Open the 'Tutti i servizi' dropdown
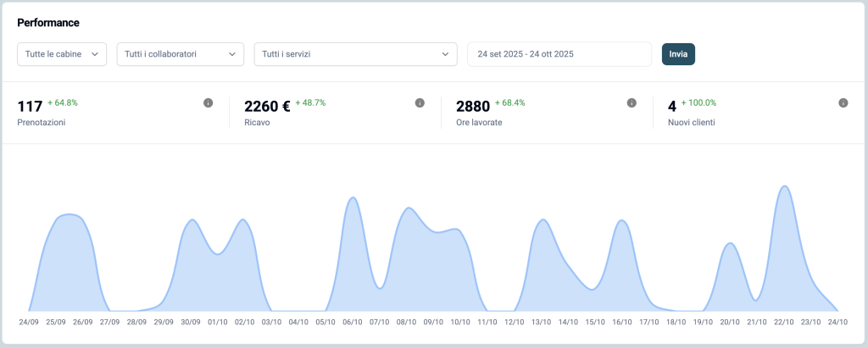This screenshot has width=868, height=348. [355, 54]
